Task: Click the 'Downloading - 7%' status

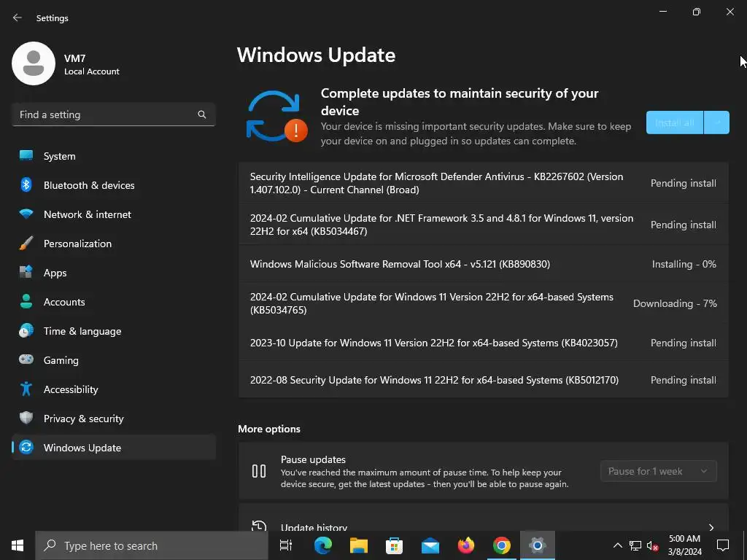Action: tap(675, 304)
